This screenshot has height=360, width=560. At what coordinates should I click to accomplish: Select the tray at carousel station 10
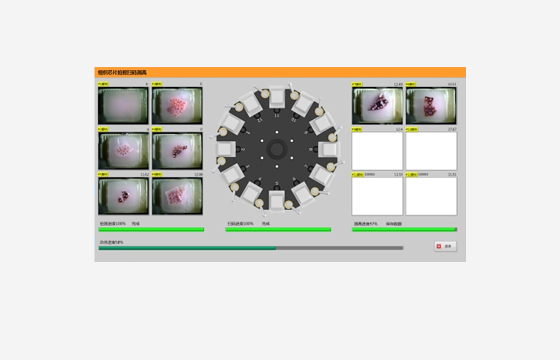(x=303, y=104)
